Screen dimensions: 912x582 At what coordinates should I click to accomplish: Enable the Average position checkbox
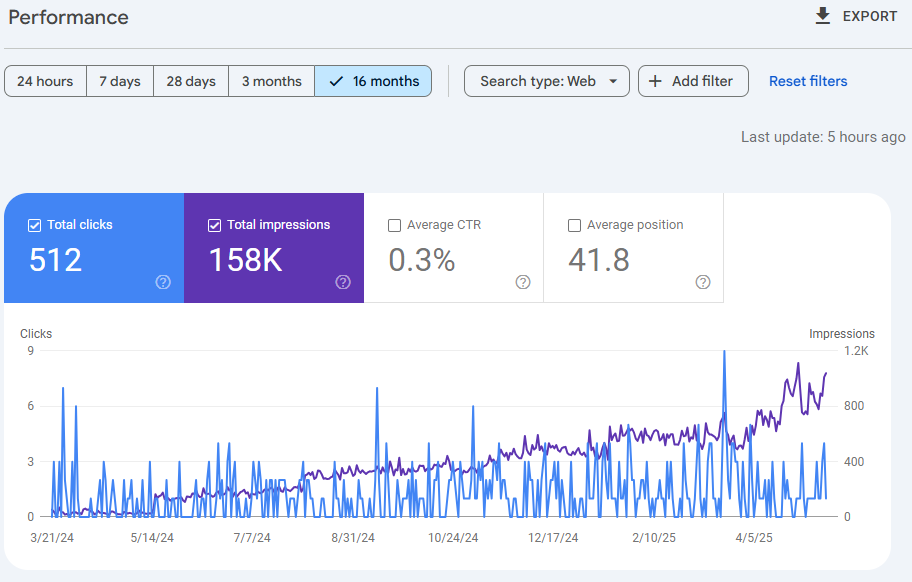pyautogui.click(x=574, y=225)
